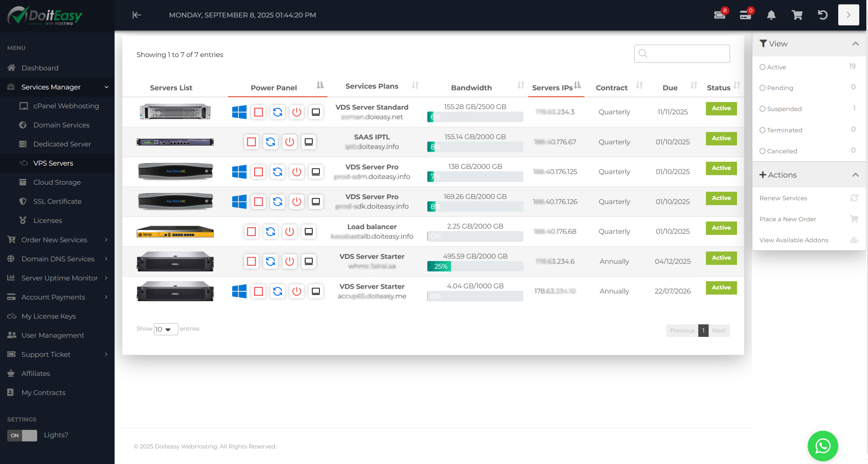Open the shopping cart icon in header

(x=797, y=15)
